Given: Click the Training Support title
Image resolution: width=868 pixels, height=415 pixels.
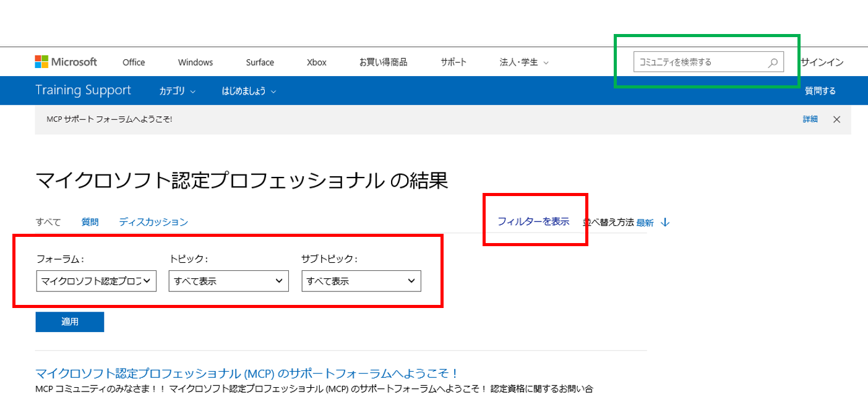Looking at the screenshot, I should [x=83, y=90].
